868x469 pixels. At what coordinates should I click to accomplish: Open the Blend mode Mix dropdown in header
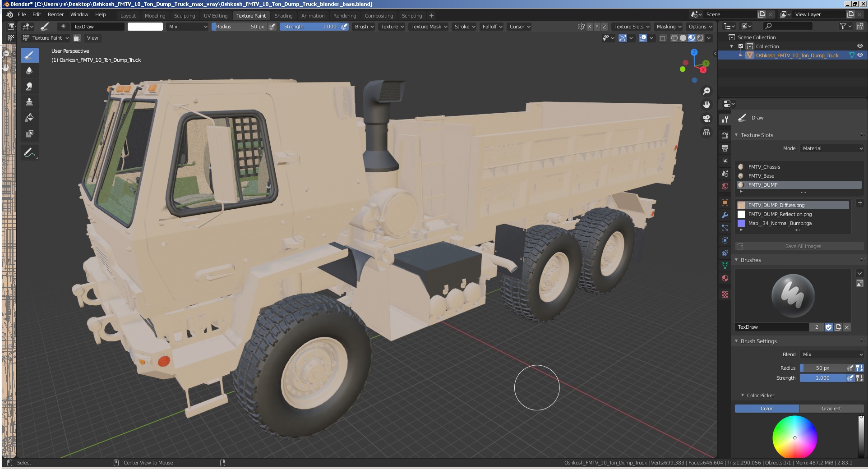188,27
